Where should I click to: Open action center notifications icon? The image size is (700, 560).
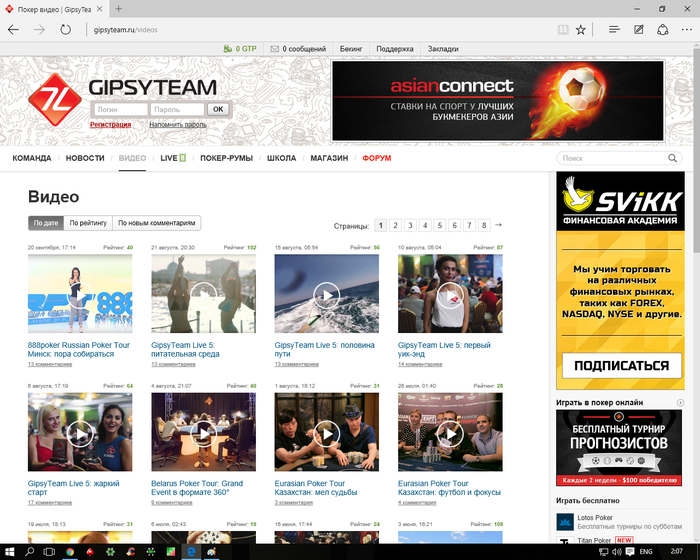(x=630, y=552)
